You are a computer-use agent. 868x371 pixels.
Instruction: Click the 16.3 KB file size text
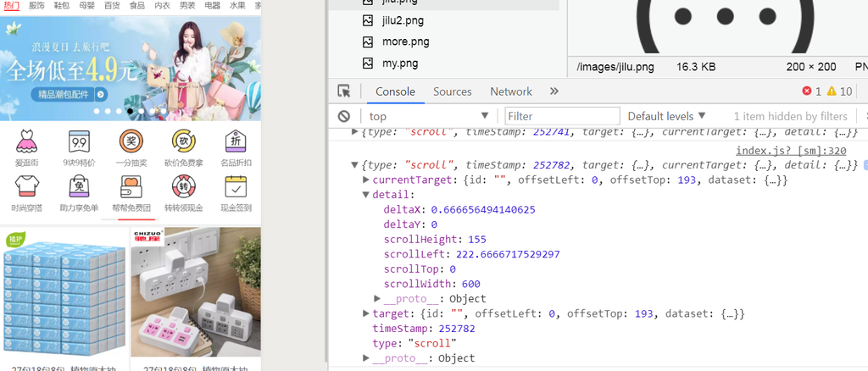point(696,67)
